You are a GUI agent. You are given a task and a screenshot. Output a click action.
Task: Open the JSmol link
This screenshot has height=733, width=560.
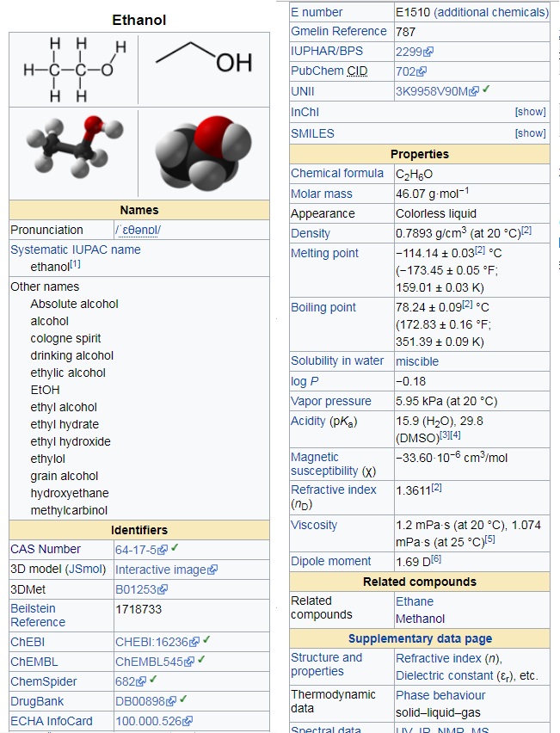click(x=85, y=569)
